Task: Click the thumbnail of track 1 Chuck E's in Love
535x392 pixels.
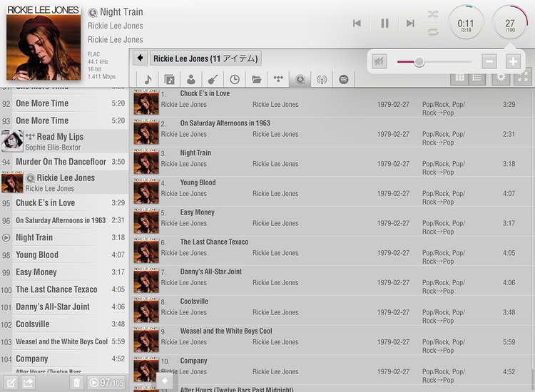Action: tap(146, 102)
